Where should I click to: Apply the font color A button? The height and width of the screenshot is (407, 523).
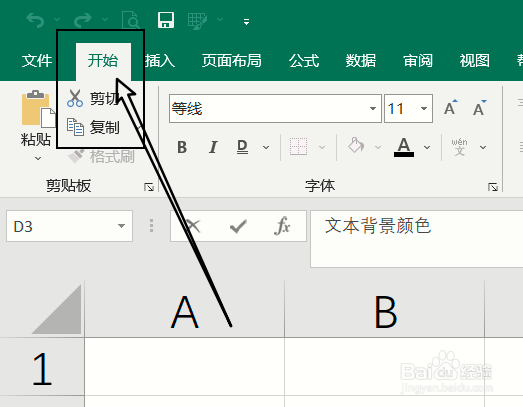click(x=404, y=147)
